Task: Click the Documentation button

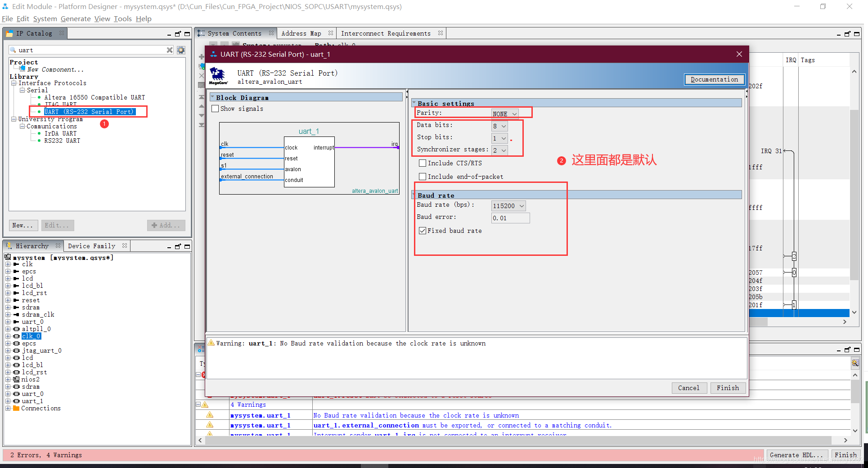Action: pos(714,79)
